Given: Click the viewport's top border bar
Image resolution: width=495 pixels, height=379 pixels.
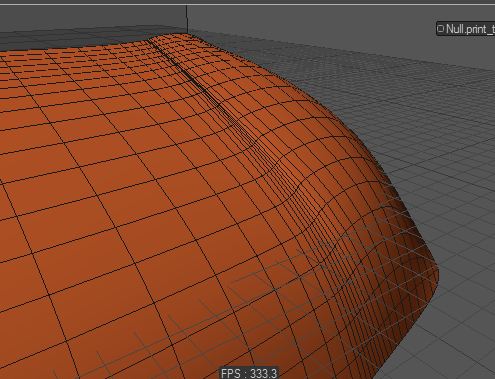Looking at the screenshot, I should 247,2.
